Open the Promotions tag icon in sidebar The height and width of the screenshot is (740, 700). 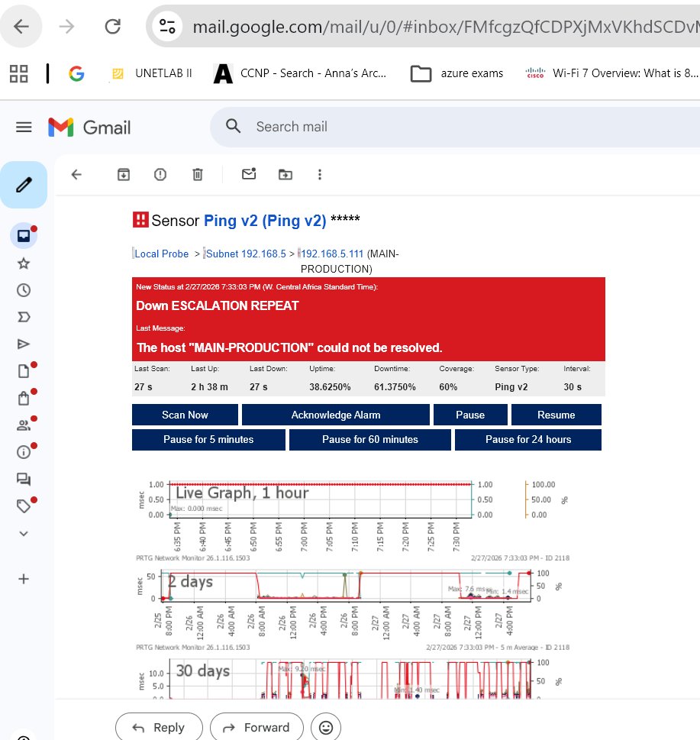(x=24, y=506)
